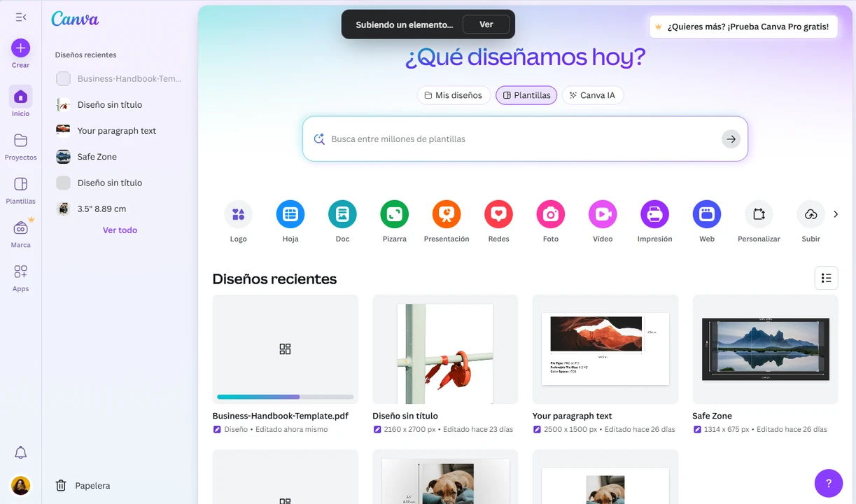Select the Web design icon

(x=707, y=214)
